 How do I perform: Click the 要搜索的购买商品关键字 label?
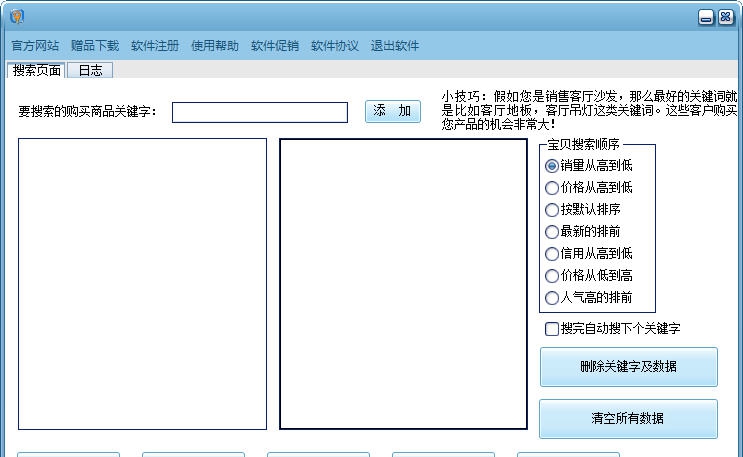(87, 112)
